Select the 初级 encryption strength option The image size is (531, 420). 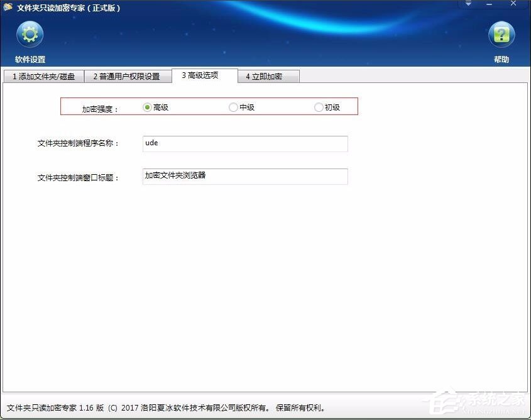(319, 107)
